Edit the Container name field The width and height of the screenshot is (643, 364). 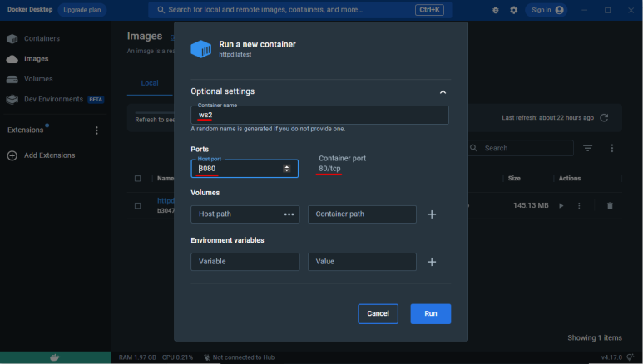pos(319,116)
